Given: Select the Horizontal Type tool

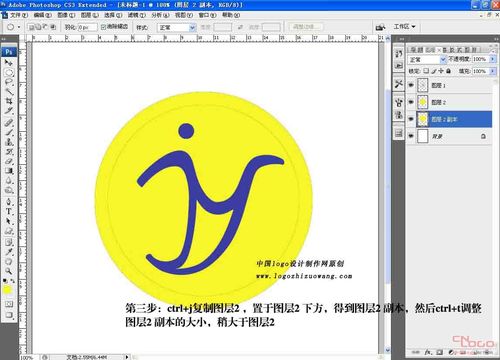Looking at the screenshot, I should point(9,211).
